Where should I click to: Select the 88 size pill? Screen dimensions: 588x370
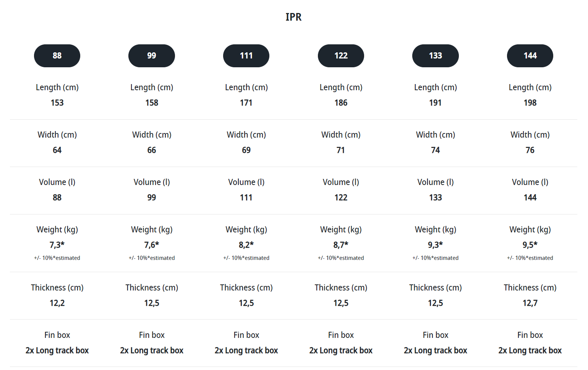click(x=57, y=56)
